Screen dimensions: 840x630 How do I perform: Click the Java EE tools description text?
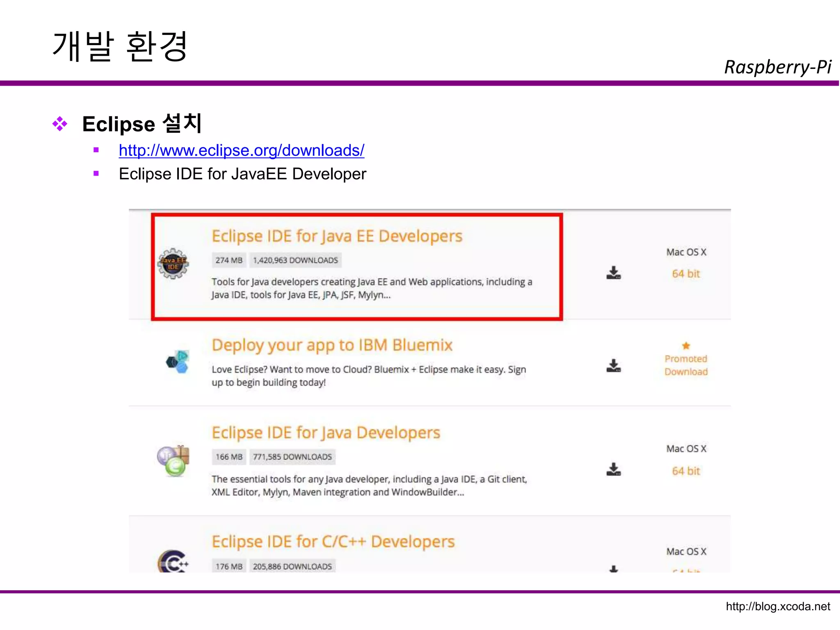(x=372, y=288)
